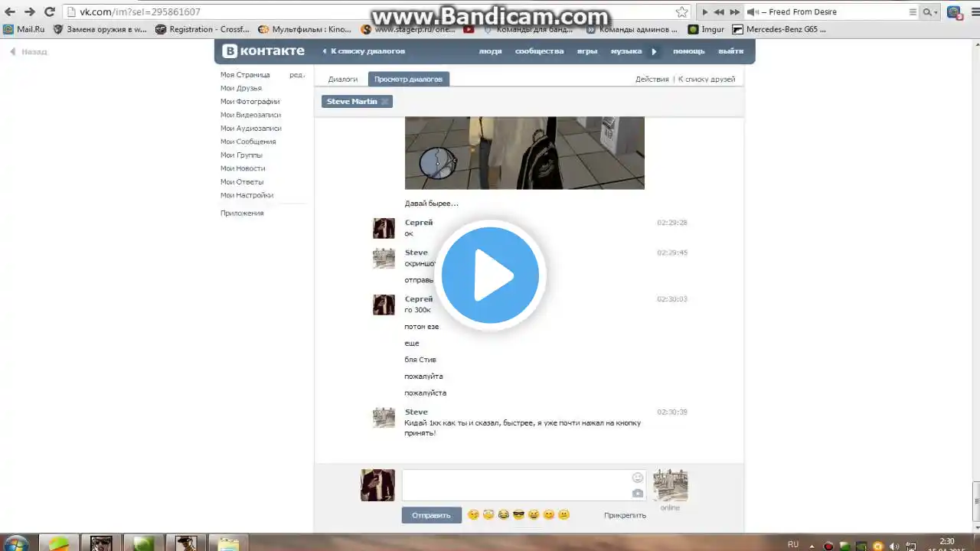
Task: Switch to the Диалоги tab
Action: [343, 80]
